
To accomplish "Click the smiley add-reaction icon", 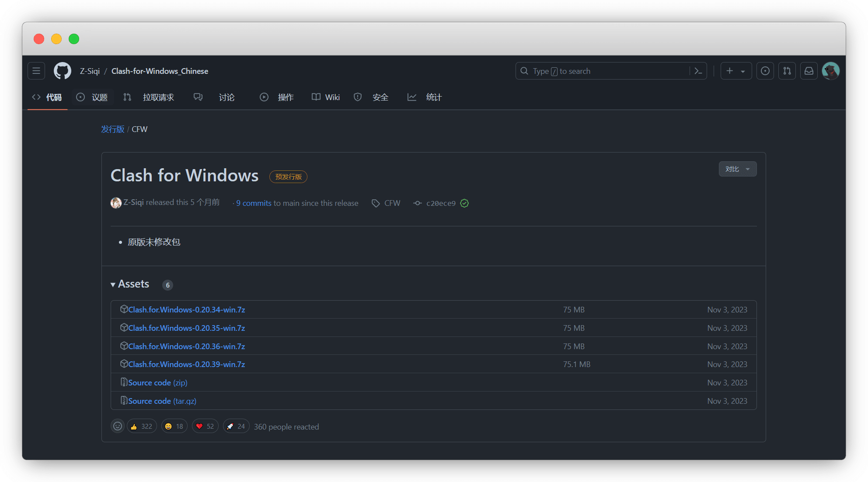I will [x=118, y=426].
